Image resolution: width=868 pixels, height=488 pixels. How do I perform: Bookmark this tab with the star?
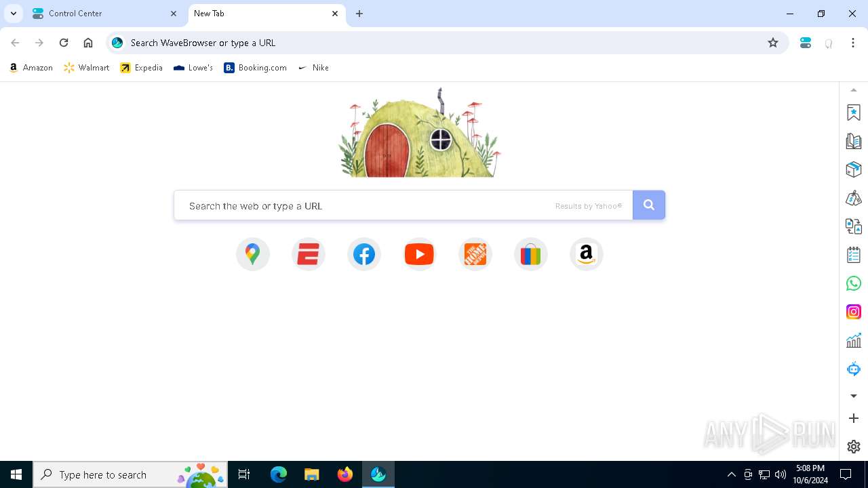tap(773, 43)
